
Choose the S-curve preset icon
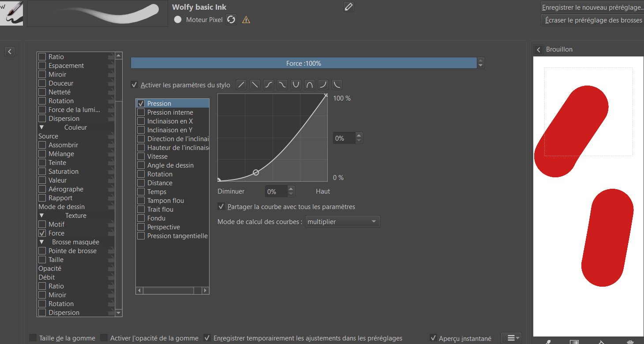(x=269, y=84)
